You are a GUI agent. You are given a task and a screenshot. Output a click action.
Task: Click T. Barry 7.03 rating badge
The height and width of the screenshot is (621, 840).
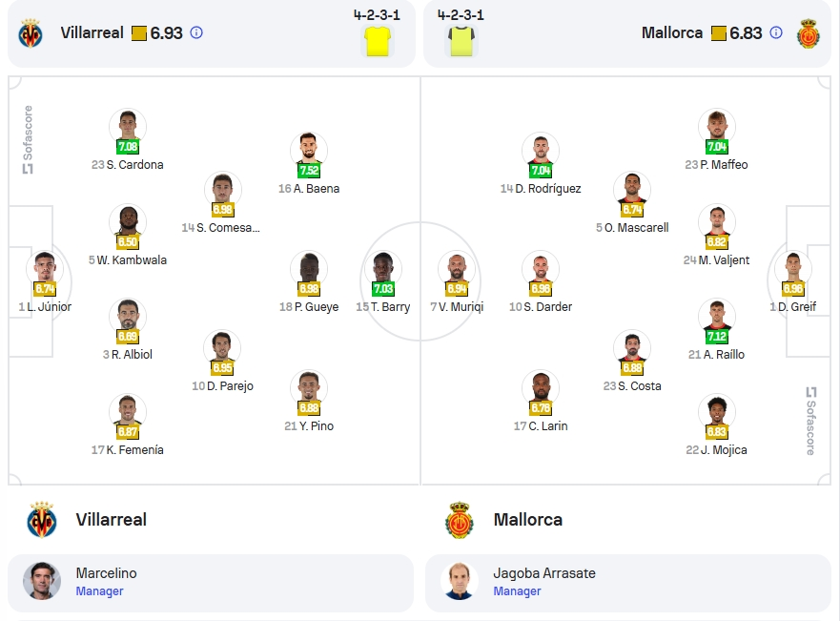[x=383, y=289]
